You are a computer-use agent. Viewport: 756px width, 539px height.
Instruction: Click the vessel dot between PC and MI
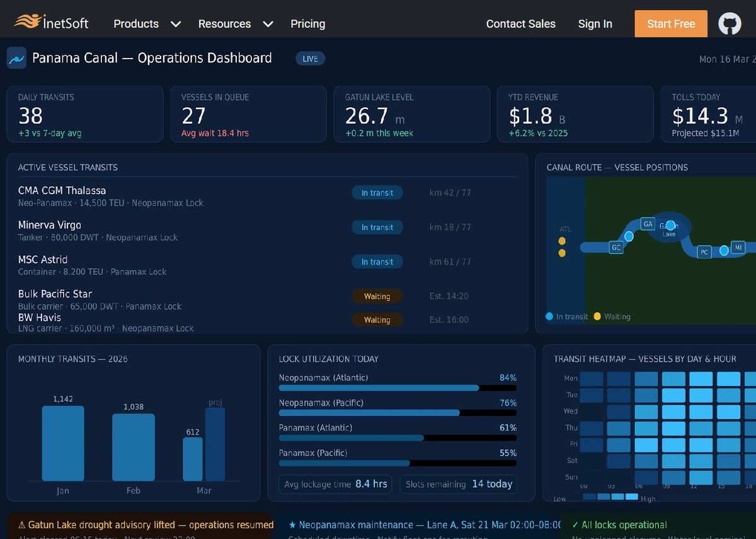(724, 250)
